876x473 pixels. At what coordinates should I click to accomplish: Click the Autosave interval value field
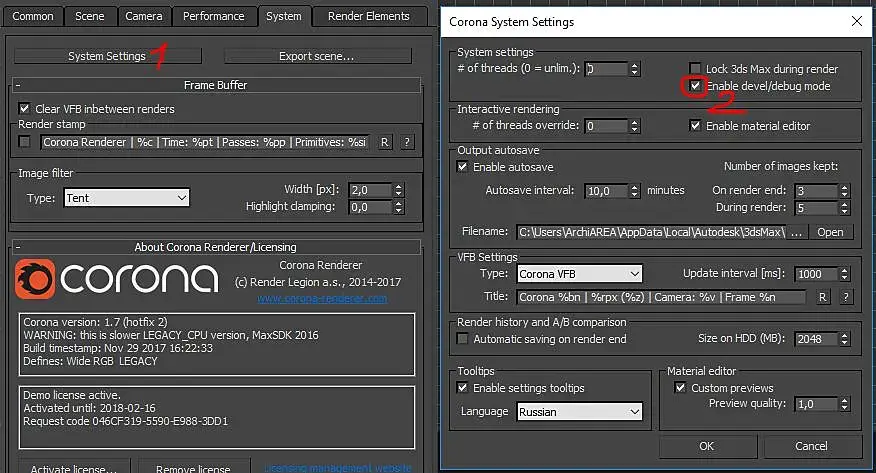pos(606,190)
